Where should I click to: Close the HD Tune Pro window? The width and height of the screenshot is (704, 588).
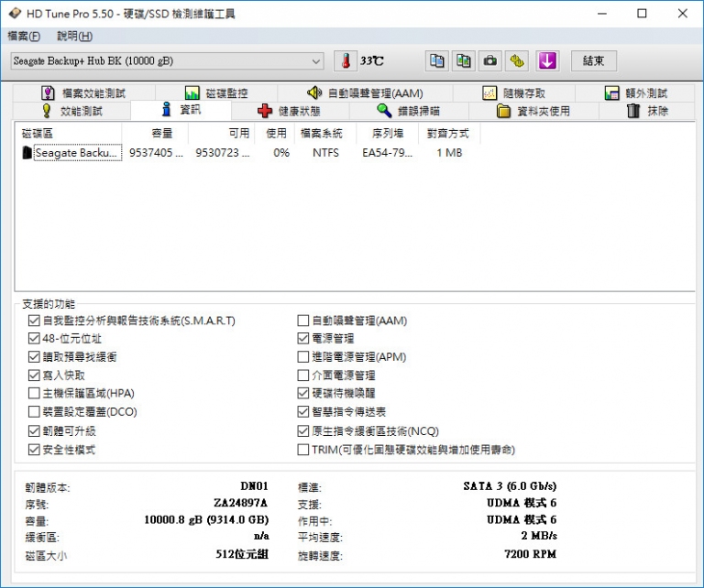pos(682,14)
